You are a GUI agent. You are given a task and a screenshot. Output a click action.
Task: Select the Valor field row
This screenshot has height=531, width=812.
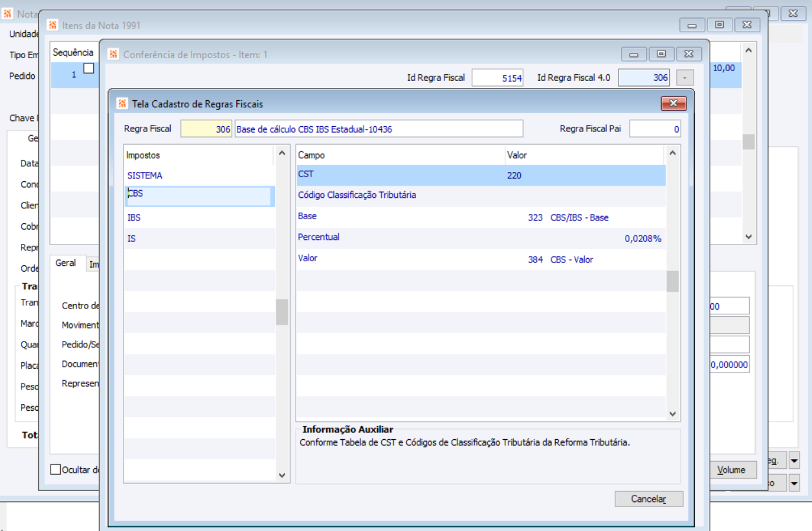point(481,259)
